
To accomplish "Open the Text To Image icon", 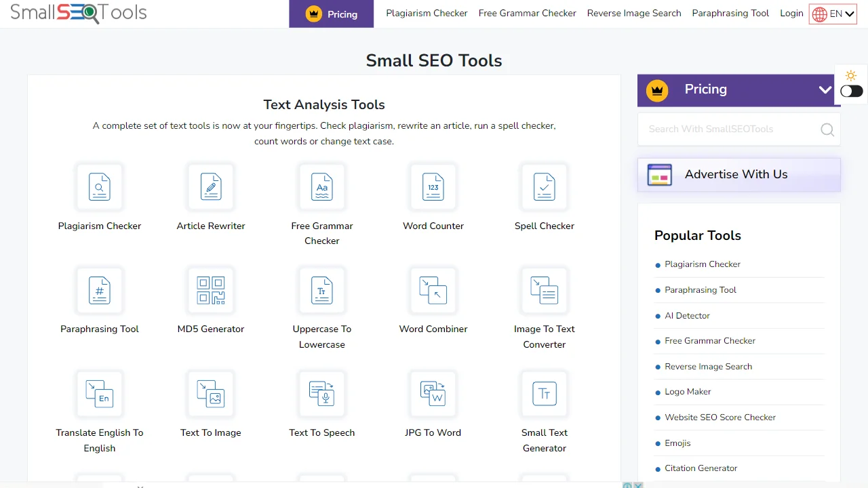I will 211,394.
